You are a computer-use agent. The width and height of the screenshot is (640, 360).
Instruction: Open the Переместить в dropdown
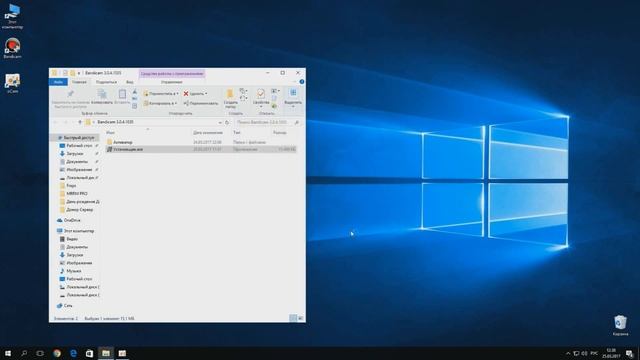pos(161,93)
